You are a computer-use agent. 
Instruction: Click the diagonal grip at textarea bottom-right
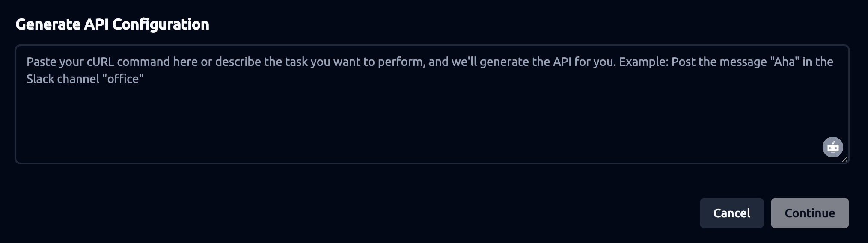(x=844, y=159)
